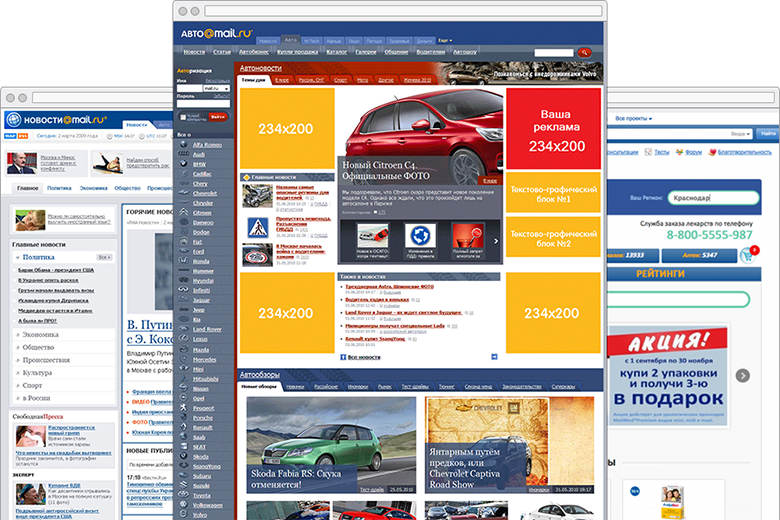Open the Тест-драйвы tab under Автообзоры

point(415,386)
